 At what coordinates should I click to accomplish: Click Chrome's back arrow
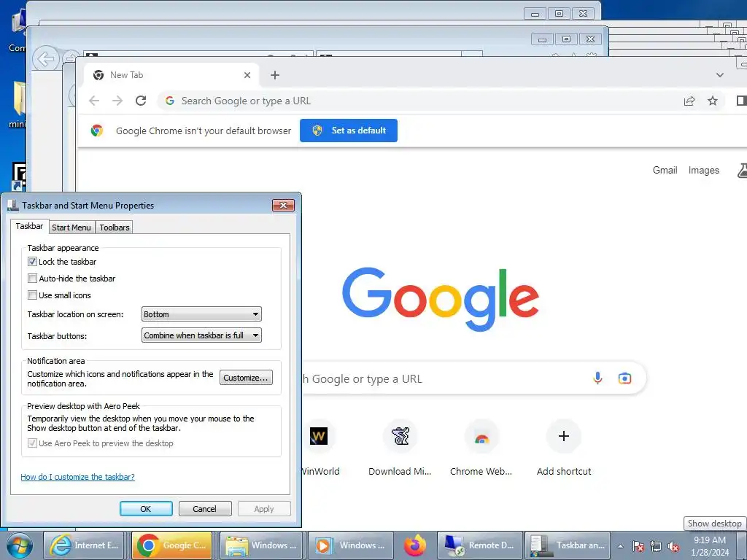click(x=94, y=101)
